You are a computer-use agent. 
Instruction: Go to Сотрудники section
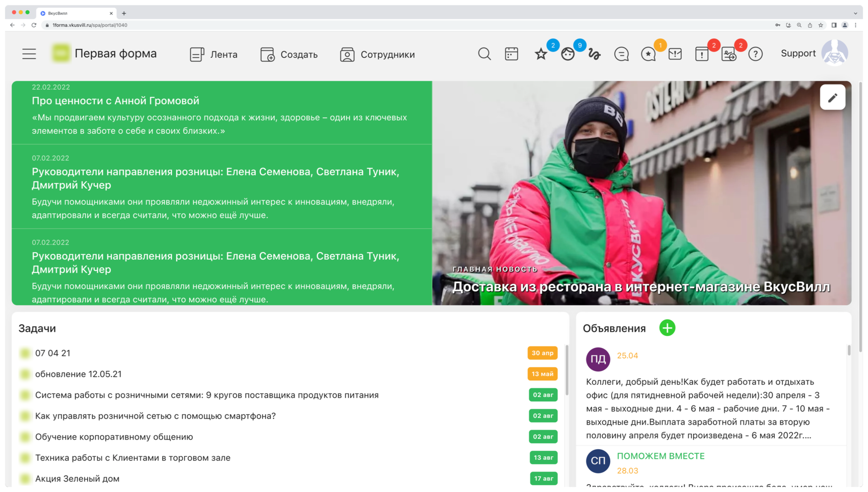377,55
